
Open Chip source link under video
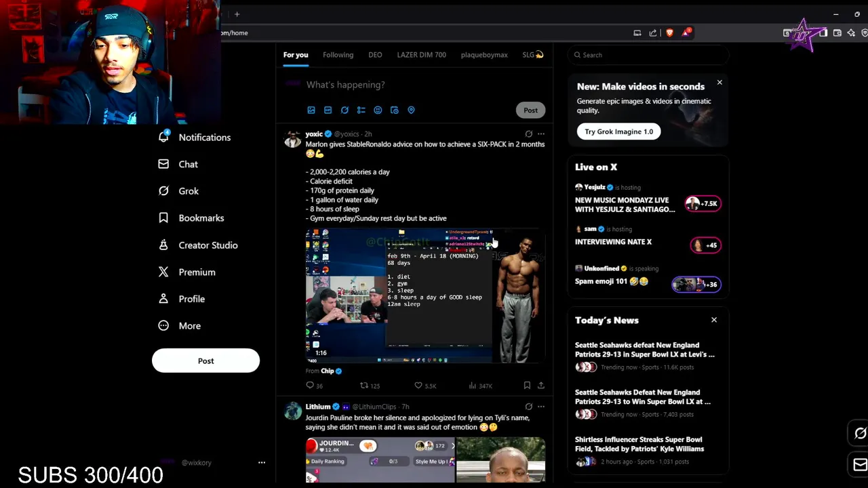[x=328, y=371]
